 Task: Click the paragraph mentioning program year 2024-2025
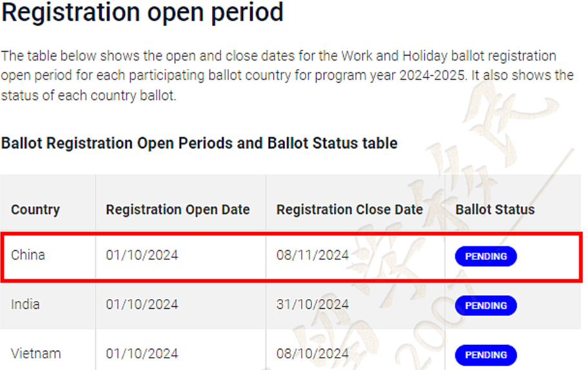coord(288,75)
